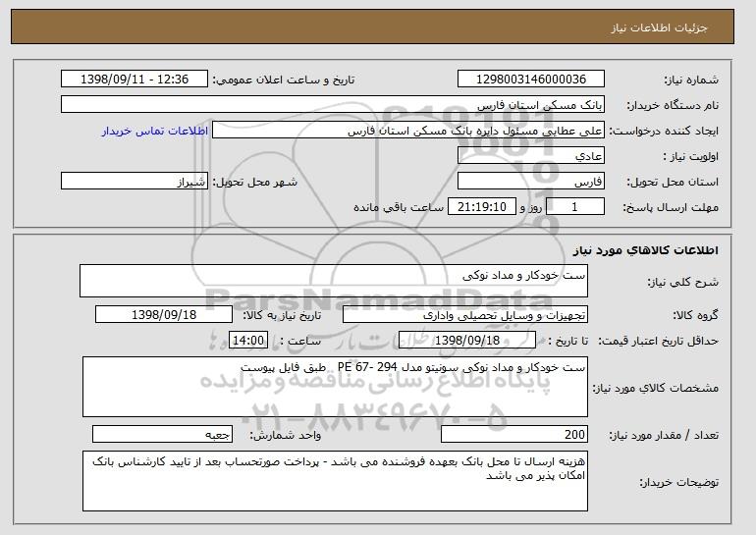
Task: Click the buyer organization name field
Action: pyautogui.click(x=333, y=105)
